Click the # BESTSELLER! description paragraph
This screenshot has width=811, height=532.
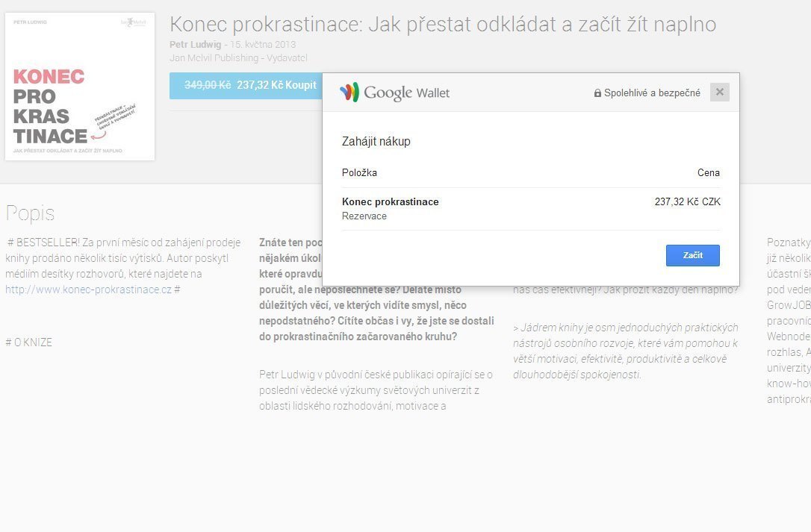pos(123,266)
